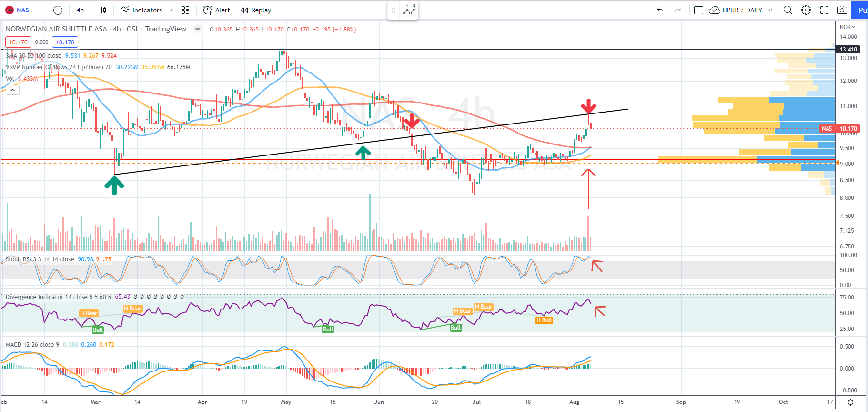Image resolution: width=868 pixels, height=412 pixels.
Task: Toggle the market status indicator beside the title
Action: (x=197, y=29)
